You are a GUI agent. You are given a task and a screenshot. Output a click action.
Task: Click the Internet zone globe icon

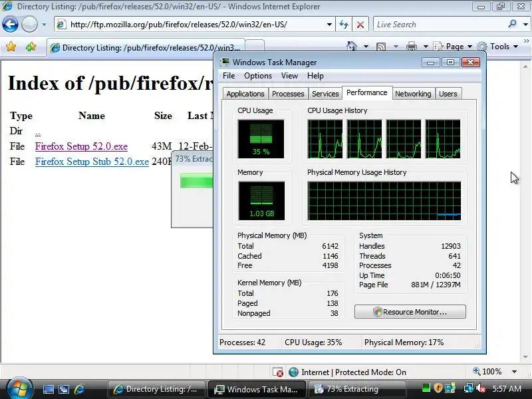coord(293,372)
